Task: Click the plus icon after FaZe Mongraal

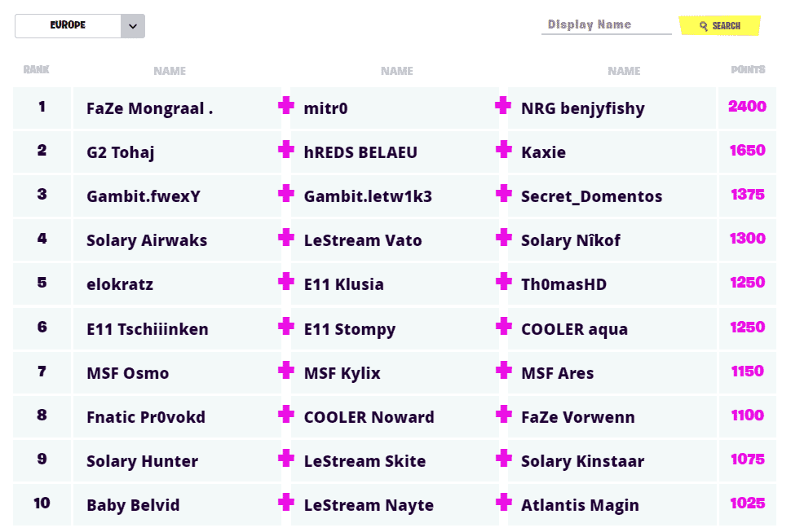Action: click(x=286, y=105)
